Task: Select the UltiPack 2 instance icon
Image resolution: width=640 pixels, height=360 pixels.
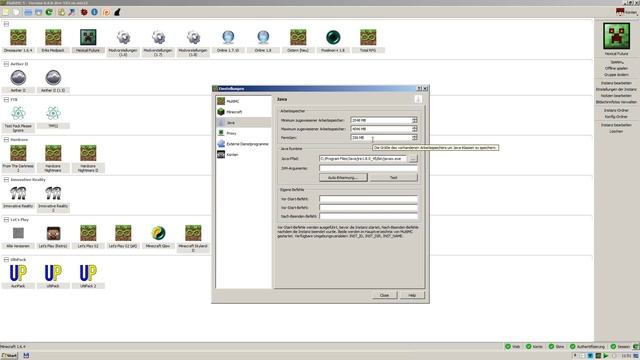Action: tap(88, 273)
